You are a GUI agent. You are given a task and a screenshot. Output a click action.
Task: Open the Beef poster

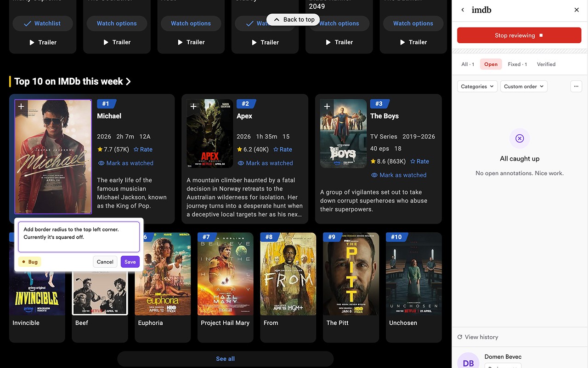(100, 293)
